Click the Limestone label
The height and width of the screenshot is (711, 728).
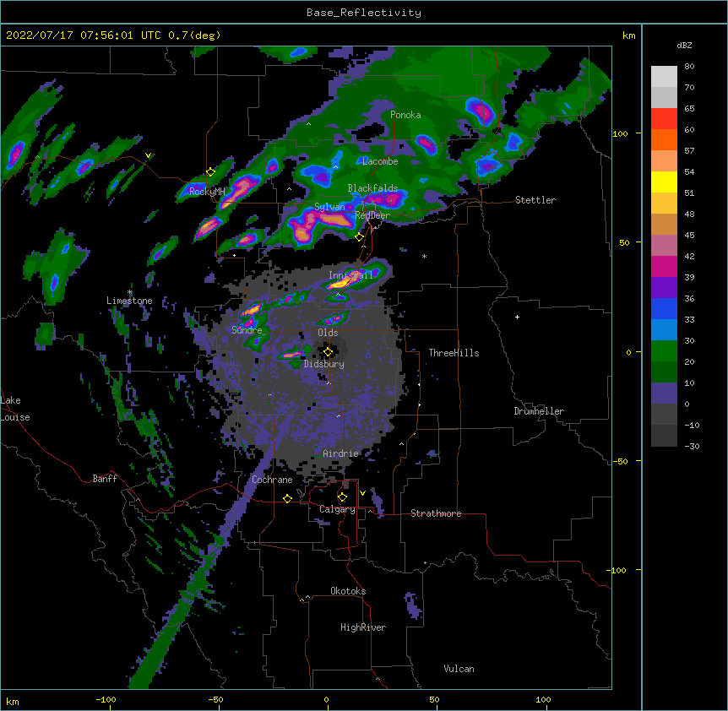129,301
